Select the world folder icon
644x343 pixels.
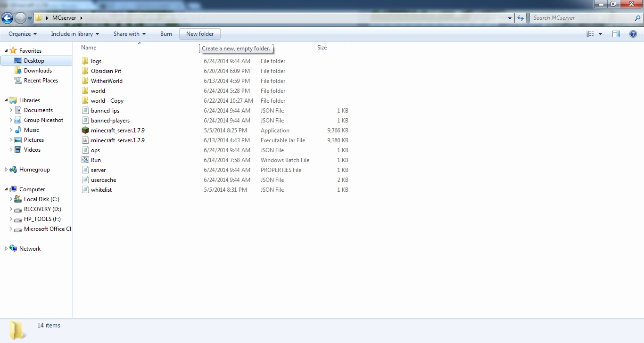pyautogui.click(x=85, y=91)
